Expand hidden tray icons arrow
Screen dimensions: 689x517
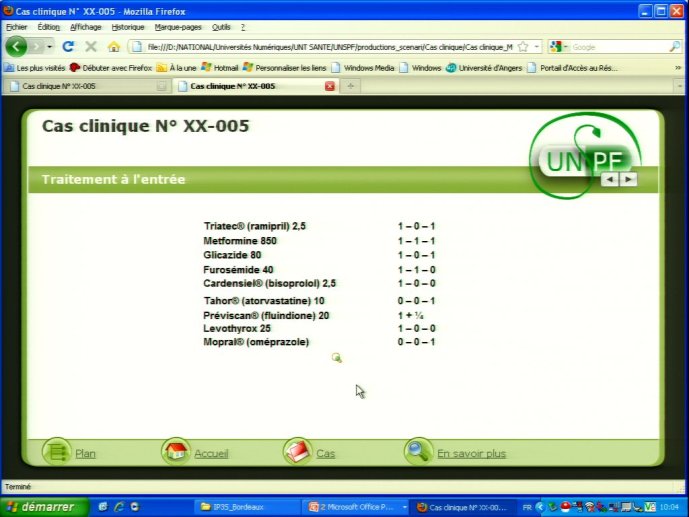pos(540,507)
